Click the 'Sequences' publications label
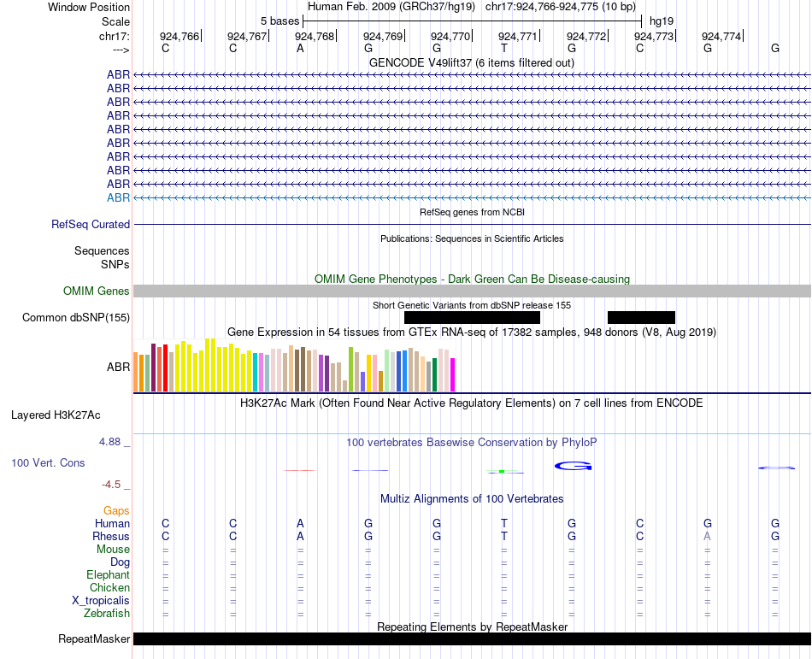The width and height of the screenshot is (812, 659). point(102,251)
